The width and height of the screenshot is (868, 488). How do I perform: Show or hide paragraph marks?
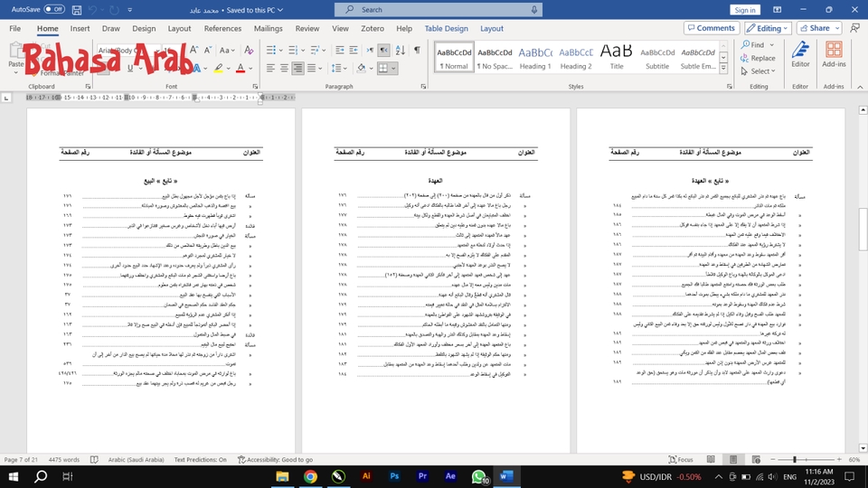417,50
